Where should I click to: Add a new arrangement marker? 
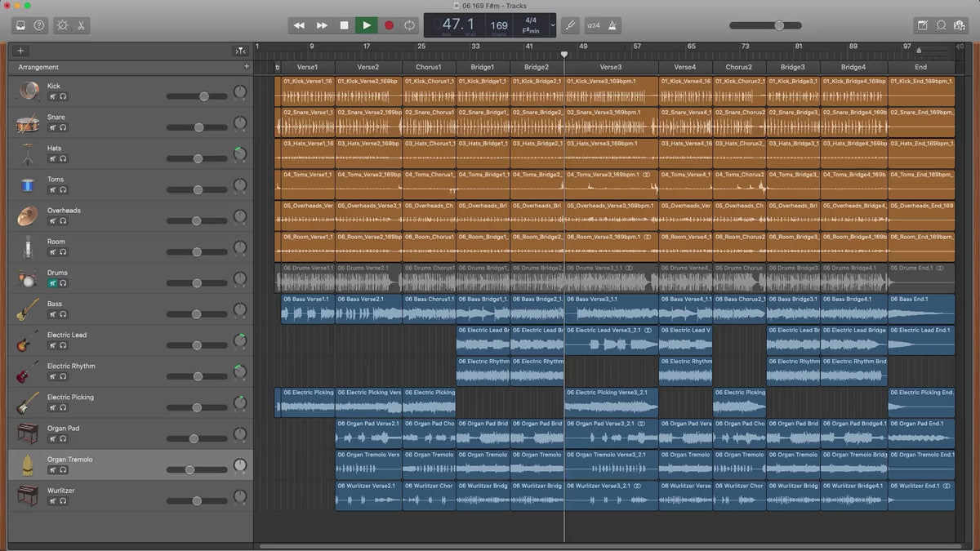point(247,67)
